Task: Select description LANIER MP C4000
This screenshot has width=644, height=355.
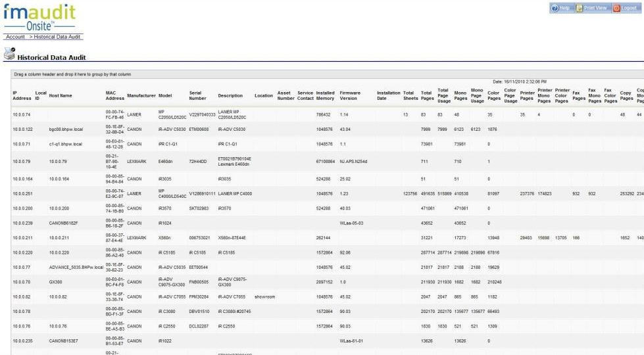Action: pyautogui.click(x=235, y=194)
